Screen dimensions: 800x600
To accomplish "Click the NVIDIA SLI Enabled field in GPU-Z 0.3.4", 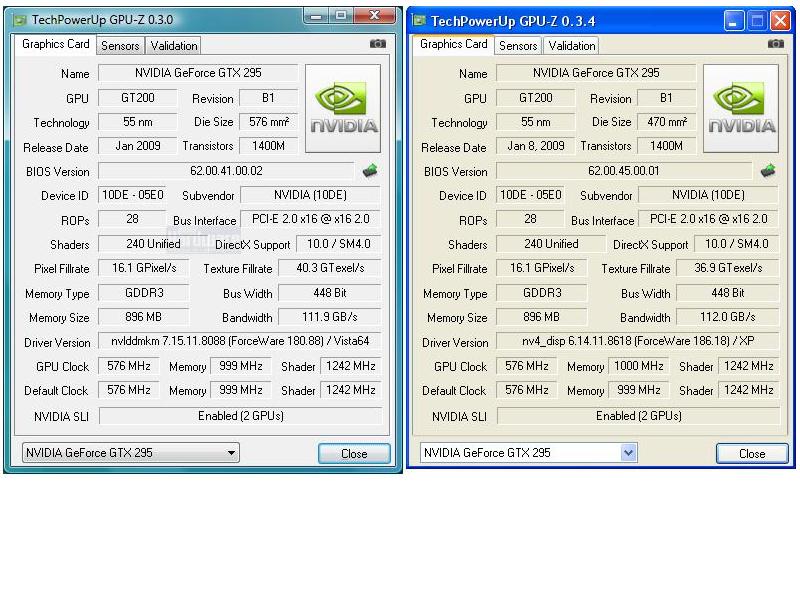I will point(638,416).
